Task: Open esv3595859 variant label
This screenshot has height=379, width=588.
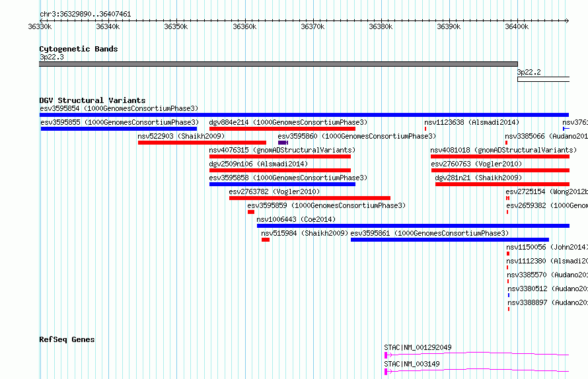Action: pyautogui.click(x=326, y=206)
